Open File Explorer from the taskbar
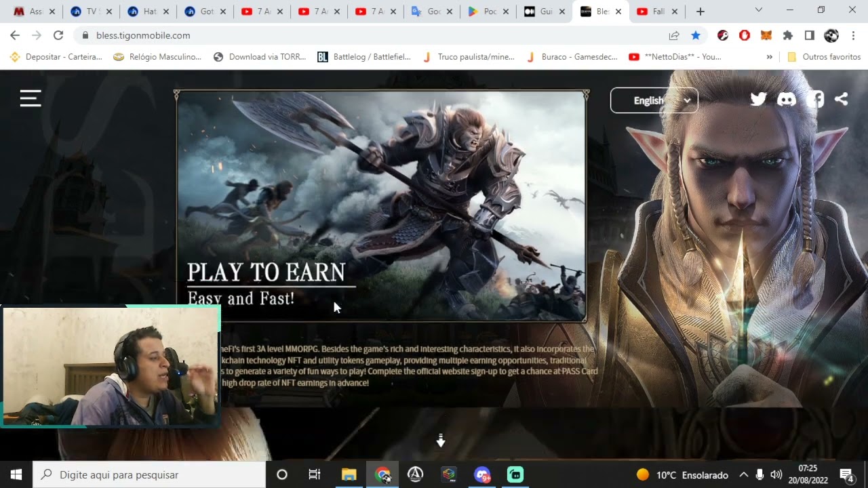Screen dimensions: 868x488 click(x=349, y=474)
